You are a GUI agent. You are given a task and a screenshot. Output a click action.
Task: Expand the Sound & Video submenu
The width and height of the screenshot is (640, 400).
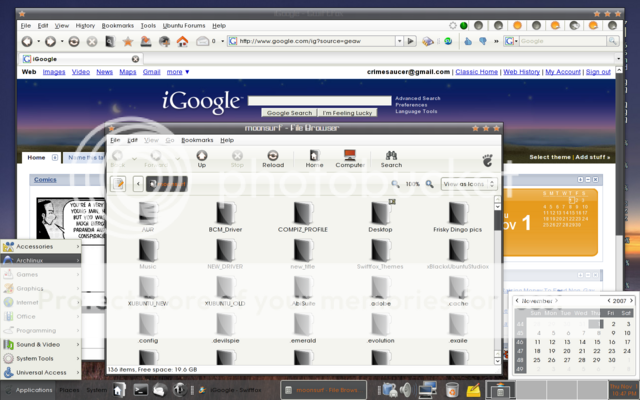tap(41, 344)
